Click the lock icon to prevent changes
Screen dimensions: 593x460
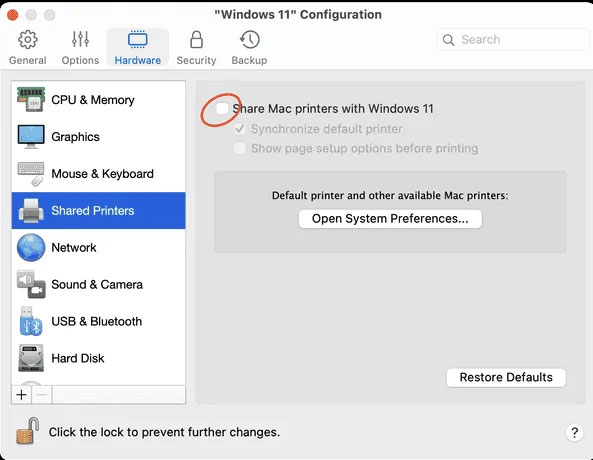pos(28,431)
